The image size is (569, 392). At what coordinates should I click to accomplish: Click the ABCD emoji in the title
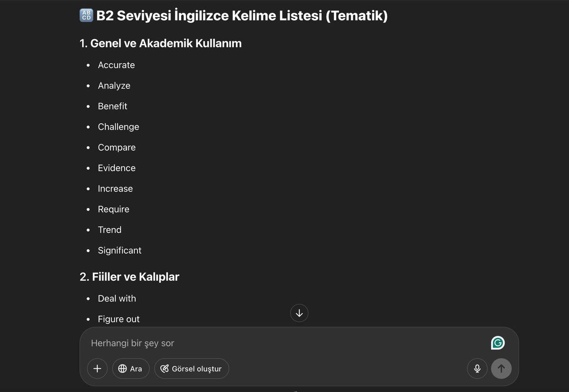[85, 15]
